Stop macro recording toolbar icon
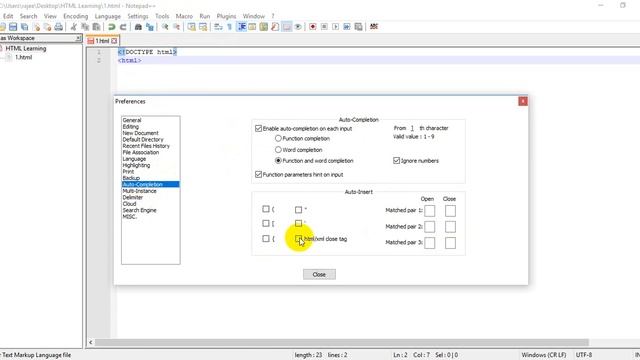The image size is (640, 360). [324, 27]
